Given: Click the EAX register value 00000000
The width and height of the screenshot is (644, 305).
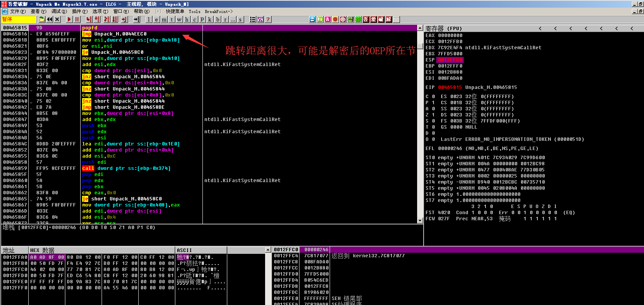Looking at the screenshot, I should (x=450, y=36).
